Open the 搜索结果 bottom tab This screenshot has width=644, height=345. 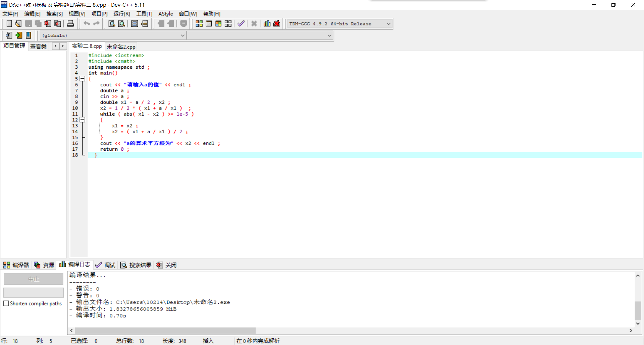click(x=136, y=265)
